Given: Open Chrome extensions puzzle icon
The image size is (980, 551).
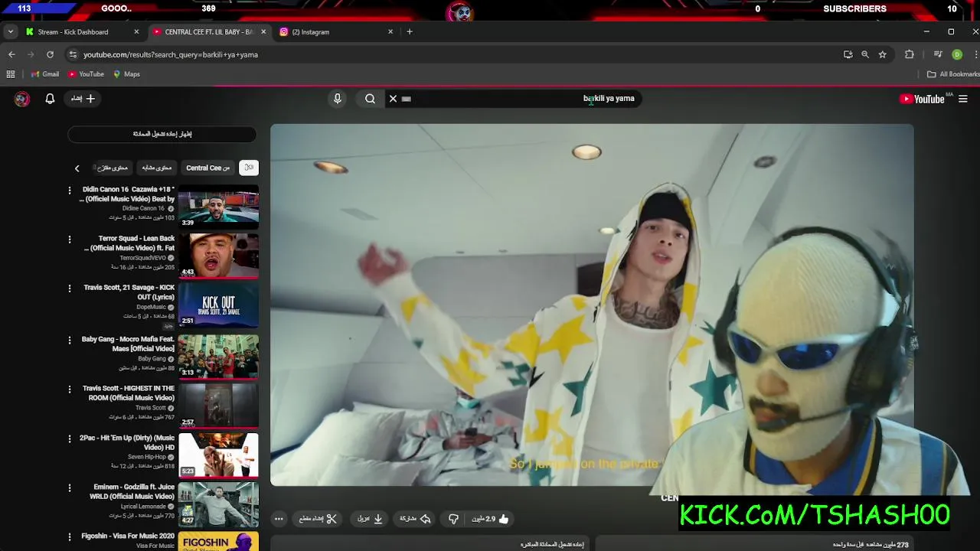Looking at the screenshot, I should pyautogui.click(x=910, y=54).
